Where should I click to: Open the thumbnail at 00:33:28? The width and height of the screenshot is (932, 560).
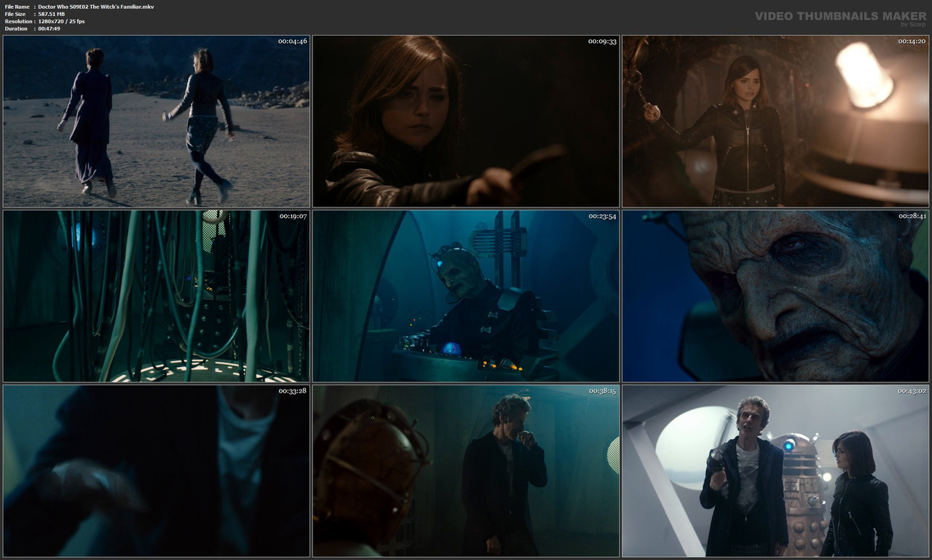[x=157, y=471]
